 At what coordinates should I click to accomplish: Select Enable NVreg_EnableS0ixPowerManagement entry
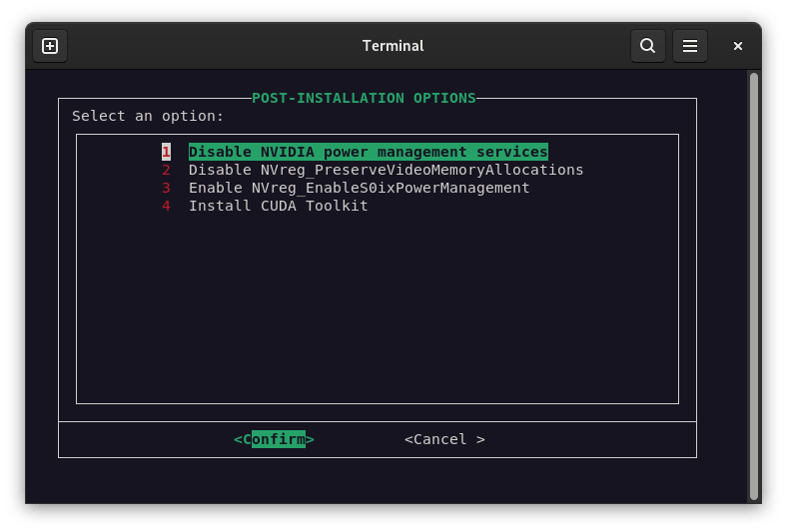coord(359,188)
